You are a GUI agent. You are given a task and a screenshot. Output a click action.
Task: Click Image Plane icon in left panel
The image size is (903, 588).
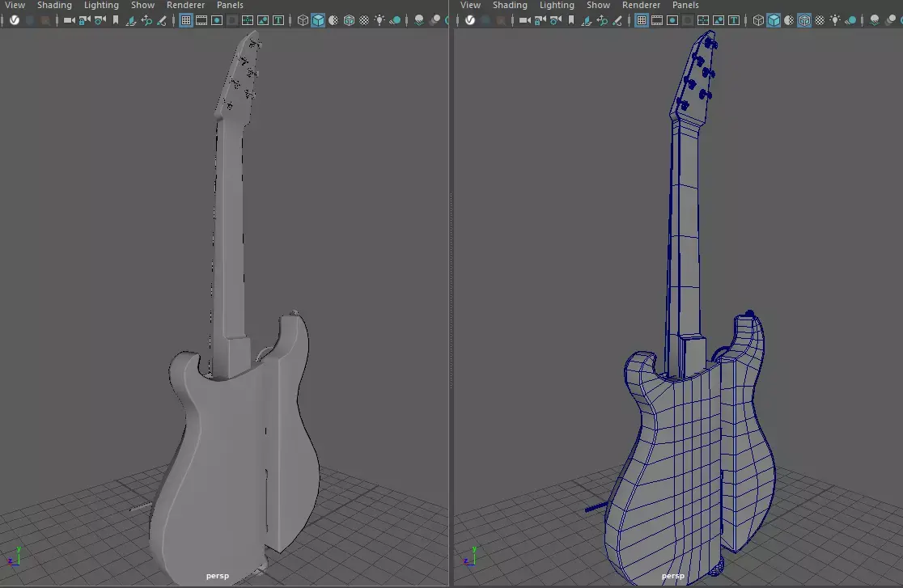[131, 21]
